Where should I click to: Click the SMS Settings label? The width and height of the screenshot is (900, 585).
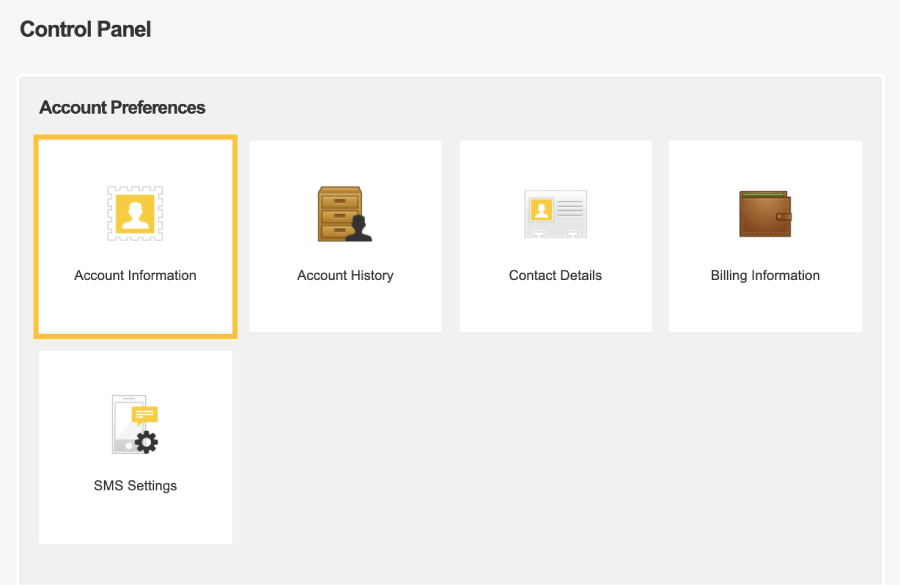pos(135,486)
